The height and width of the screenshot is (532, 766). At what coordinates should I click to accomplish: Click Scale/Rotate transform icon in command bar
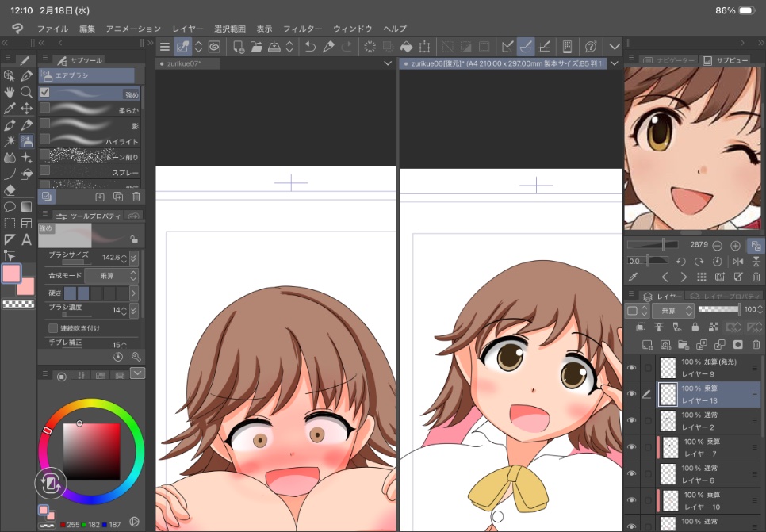[x=424, y=47]
